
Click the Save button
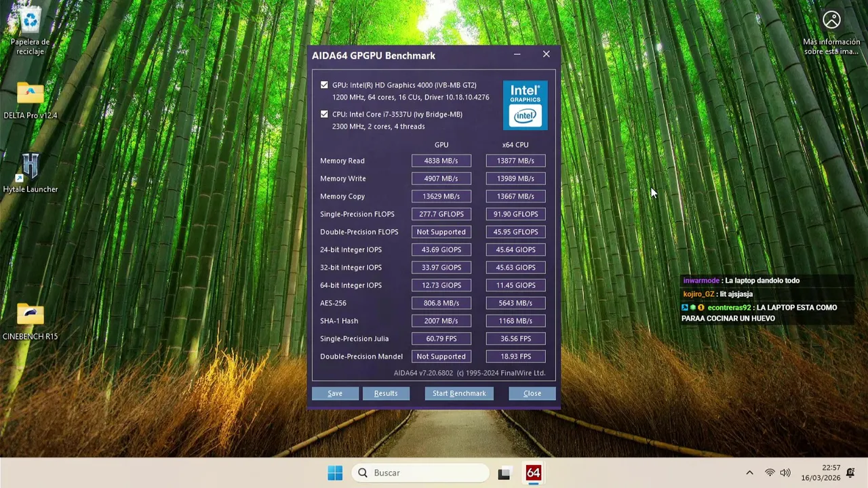point(335,393)
